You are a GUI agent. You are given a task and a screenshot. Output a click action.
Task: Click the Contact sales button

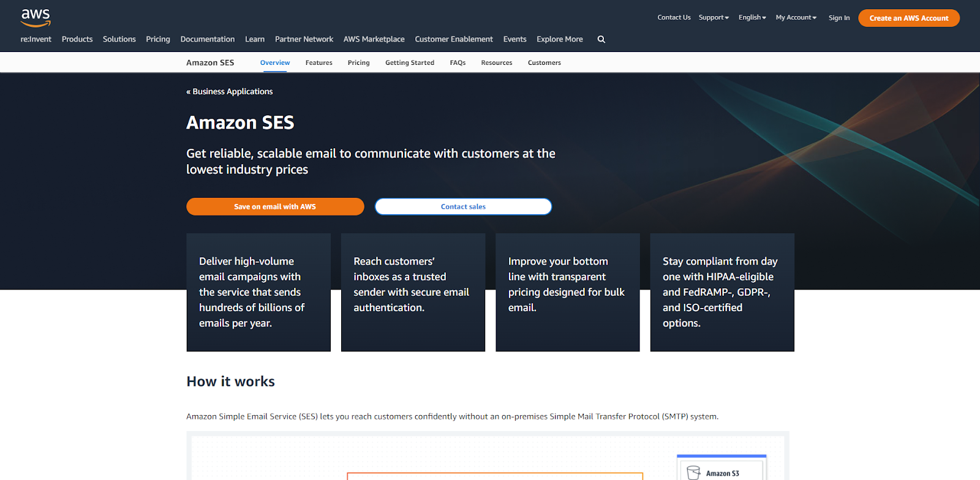(x=463, y=207)
